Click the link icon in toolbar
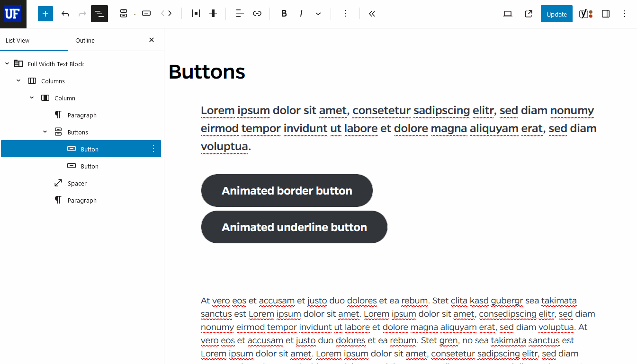The height and width of the screenshot is (364, 637). [x=257, y=14]
